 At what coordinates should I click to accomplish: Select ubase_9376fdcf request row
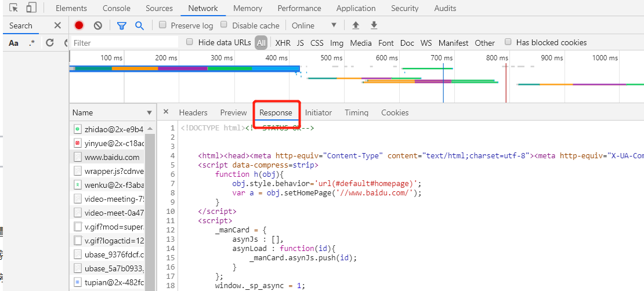point(107,254)
